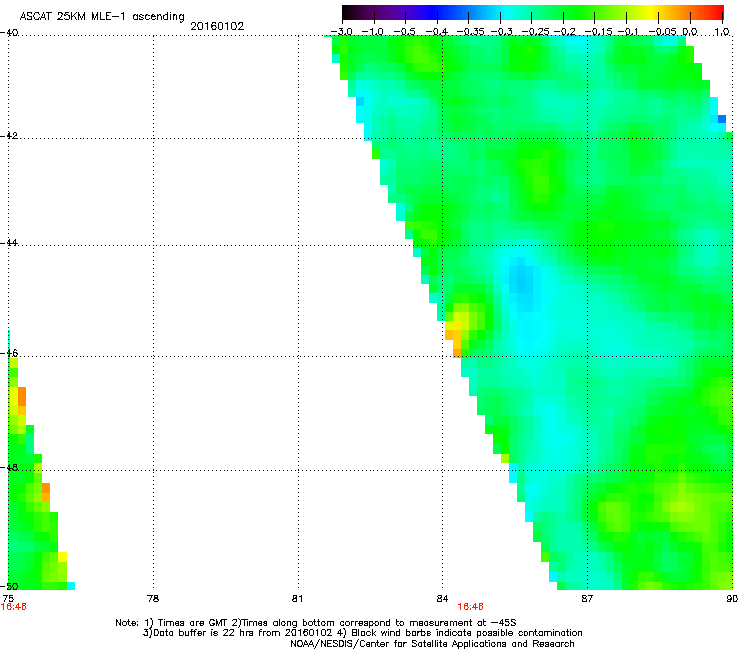Click the "-40" latitude axis label

pyautogui.click(x=9, y=32)
